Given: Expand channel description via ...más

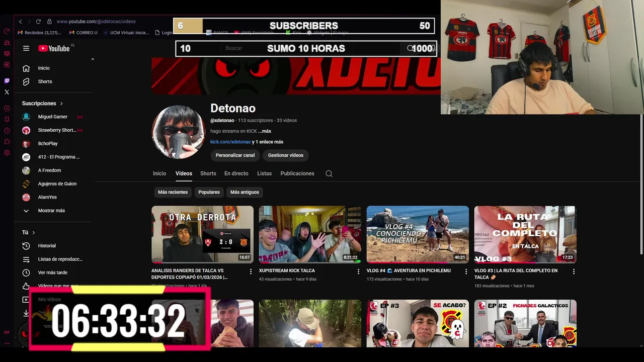Looking at the screenshot, I should click(265, 131).
